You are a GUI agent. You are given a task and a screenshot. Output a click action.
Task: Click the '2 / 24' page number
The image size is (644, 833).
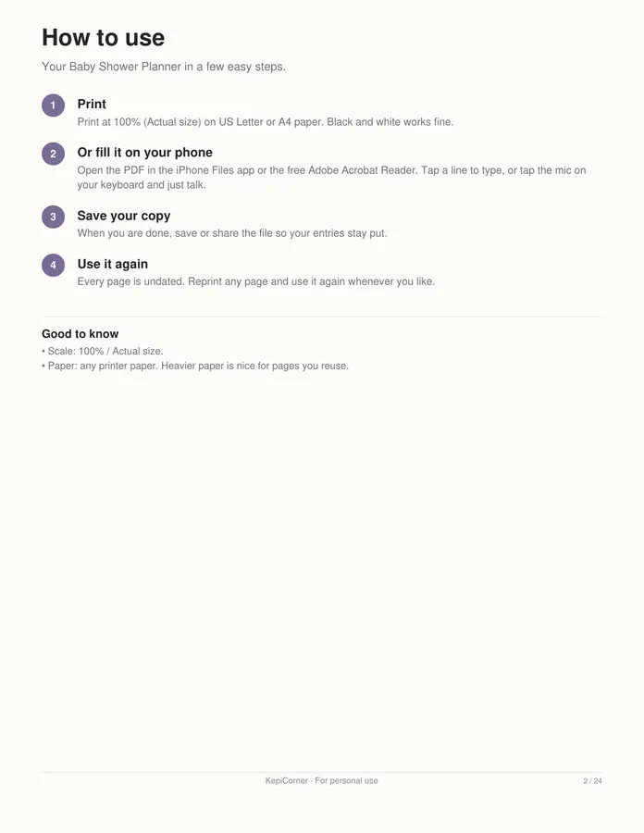point(592,781)
